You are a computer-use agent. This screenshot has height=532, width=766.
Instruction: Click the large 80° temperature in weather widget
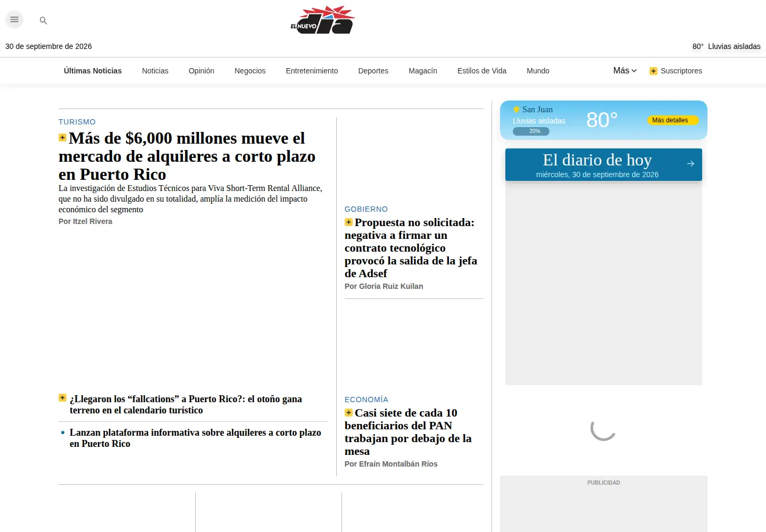click(602, 120)
